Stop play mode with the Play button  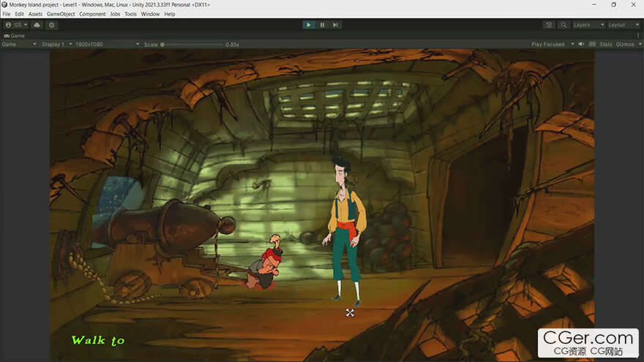click(x=308, y=25)
